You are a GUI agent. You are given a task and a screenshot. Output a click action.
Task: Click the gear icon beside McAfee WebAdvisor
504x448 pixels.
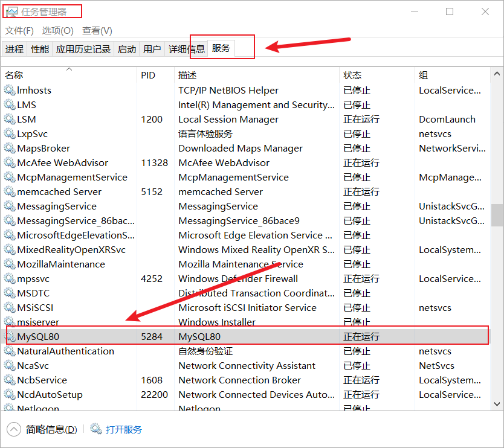point(10,162)
